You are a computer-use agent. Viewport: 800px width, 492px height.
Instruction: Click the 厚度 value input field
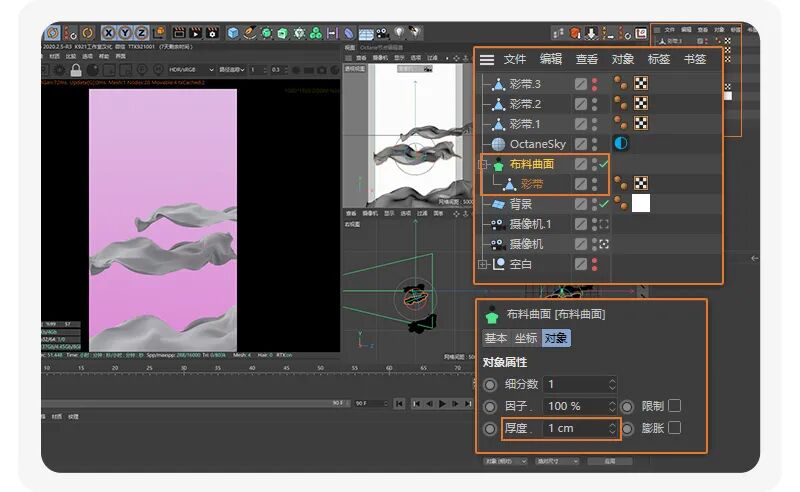[x=581, y=428]
